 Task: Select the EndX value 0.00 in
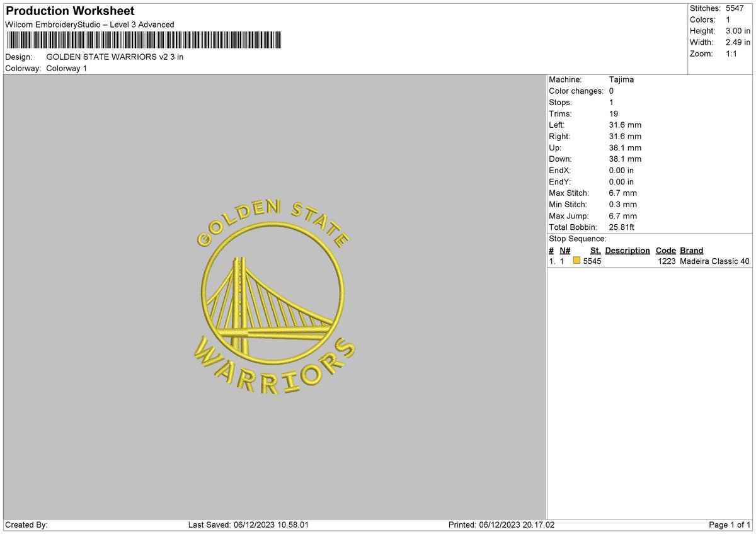[622, 170]
